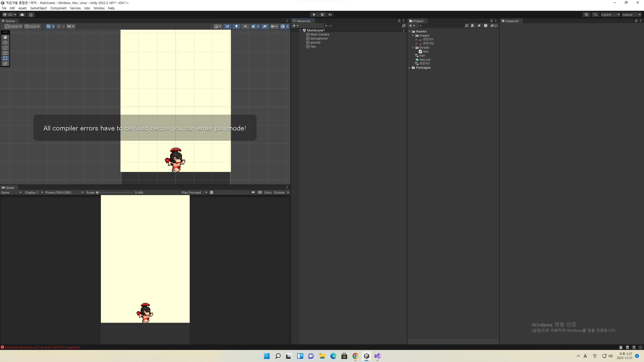Screen dimensions: 644x362
Task: Open Undo History button
Action: click(x=586, y=15)
